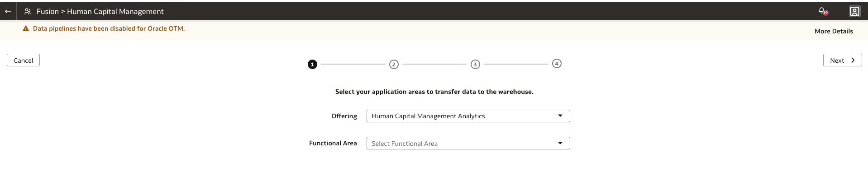The height and width of the screenshot is (172, 868).
Task: Click the people icon beside Fusion
Action: 28,12
